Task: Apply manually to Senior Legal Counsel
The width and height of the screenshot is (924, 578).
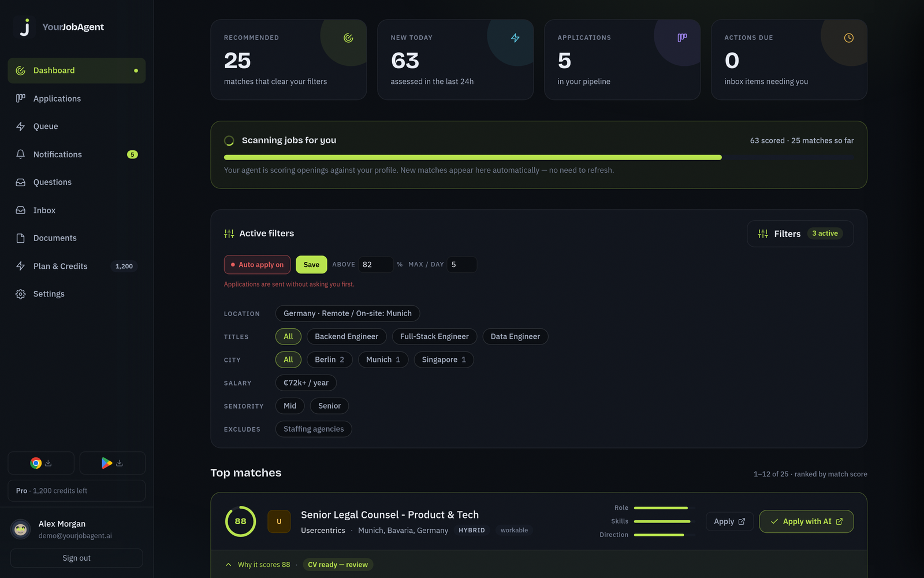Action: pyautogui.click(x=729, y=521)
